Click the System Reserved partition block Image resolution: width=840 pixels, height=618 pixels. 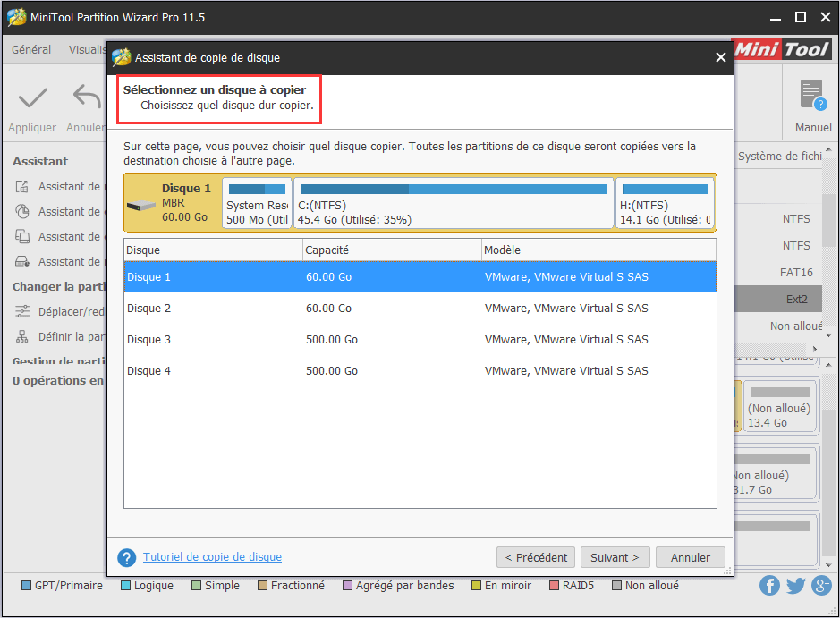tap(257, 203)
